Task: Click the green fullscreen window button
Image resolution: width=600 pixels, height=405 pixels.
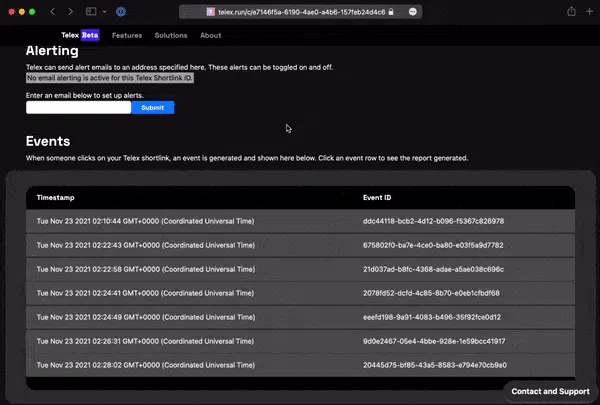Action: pyautogui.click(x=32, y=12)
